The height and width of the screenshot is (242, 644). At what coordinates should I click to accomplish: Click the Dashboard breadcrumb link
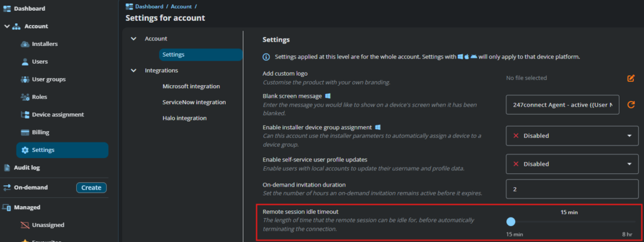pos(149,6)
